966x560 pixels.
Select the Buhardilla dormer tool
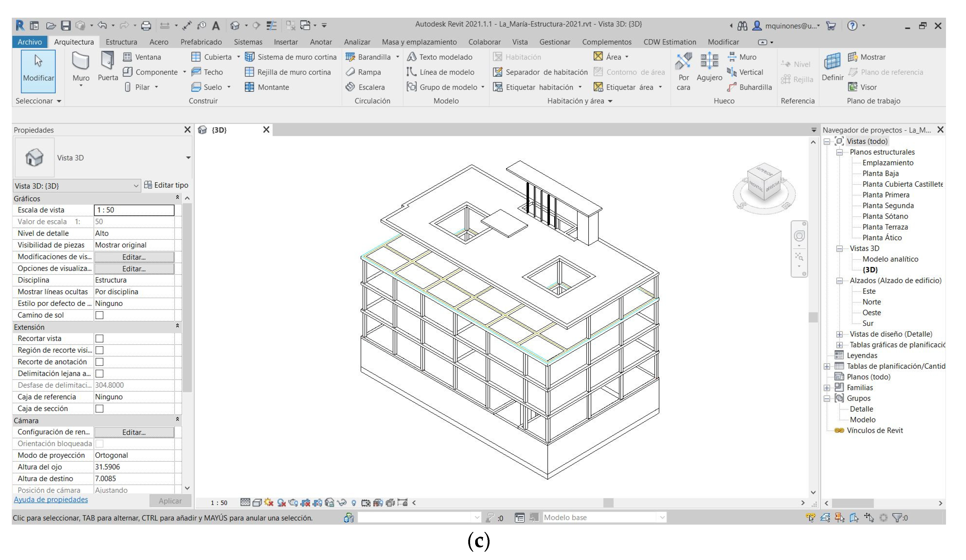click(749, 87)
